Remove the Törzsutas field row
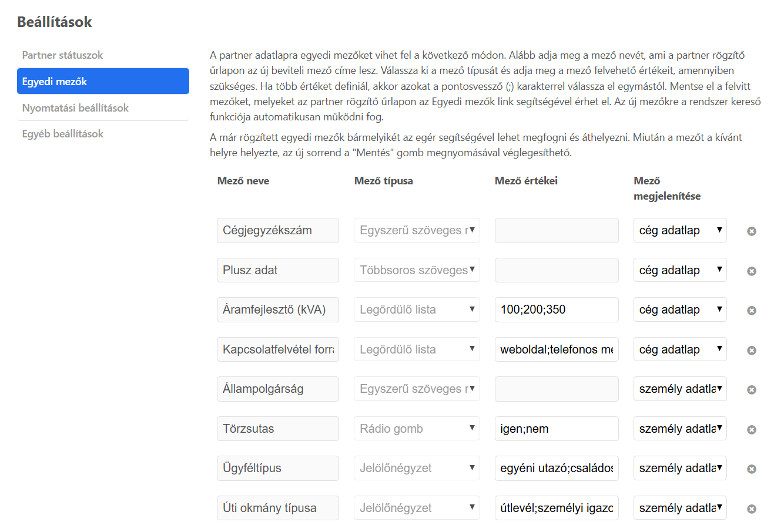 [x=751, y=430]
